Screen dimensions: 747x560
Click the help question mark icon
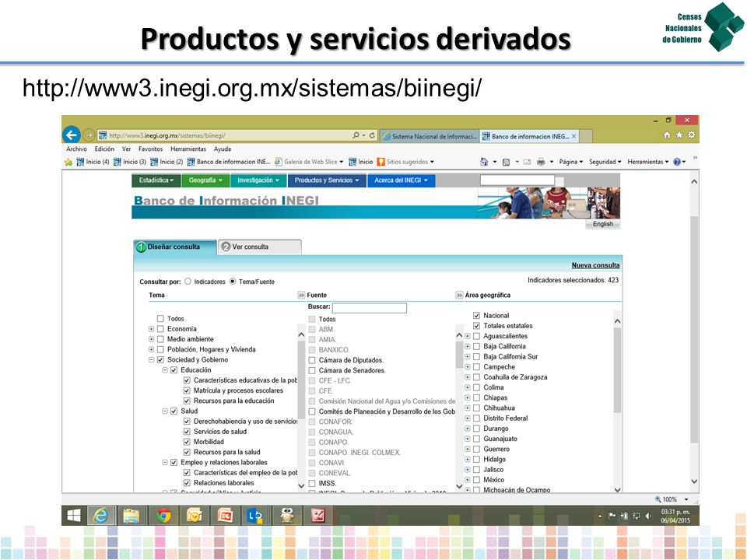coord(677,162)
